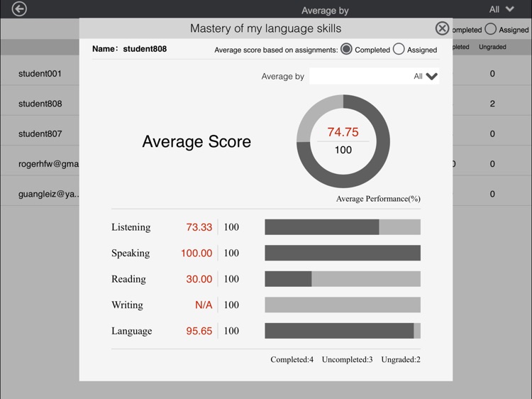Image resolution: width=532 pixels, height=399 pixels.
Task: Select student001 in the student list
Action: [40, 74]
